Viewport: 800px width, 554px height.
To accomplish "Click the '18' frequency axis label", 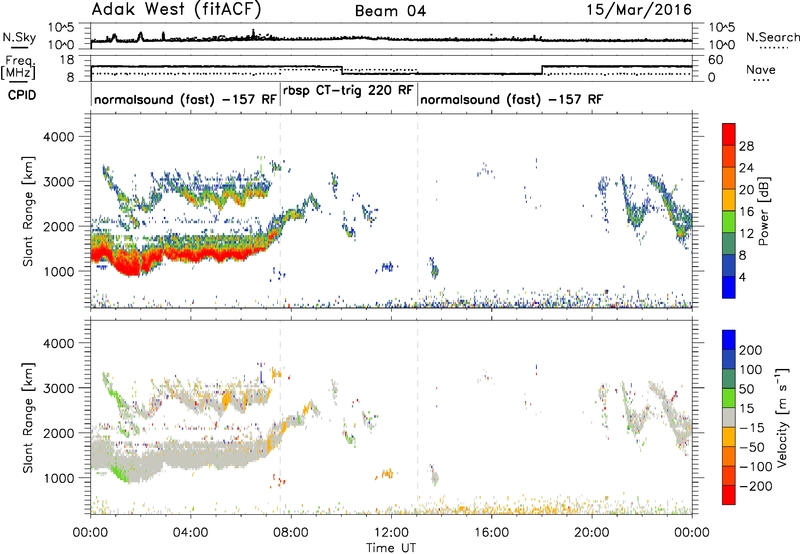I will [x=67, y=60].
